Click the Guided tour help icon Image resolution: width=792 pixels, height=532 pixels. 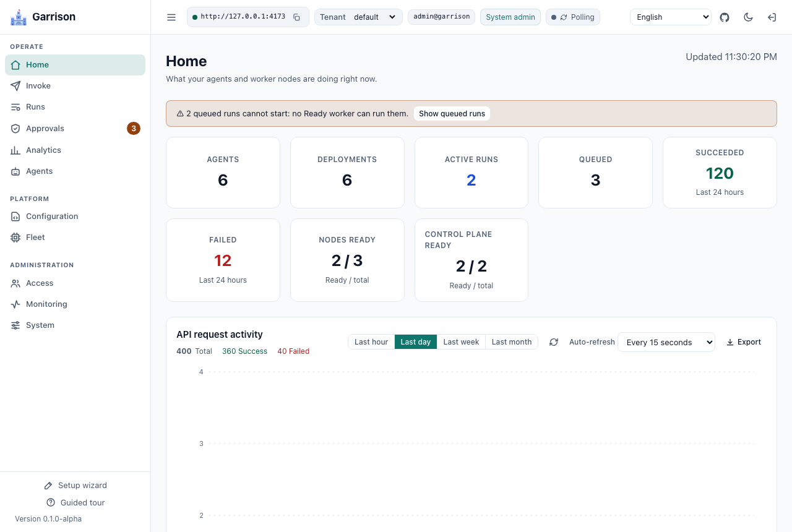[51, 503]
